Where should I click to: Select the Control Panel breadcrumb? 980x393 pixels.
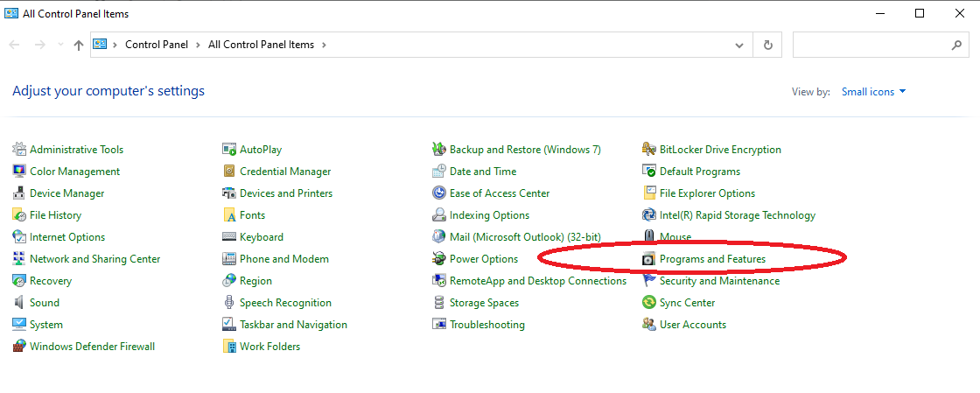[x=157, y=45]
